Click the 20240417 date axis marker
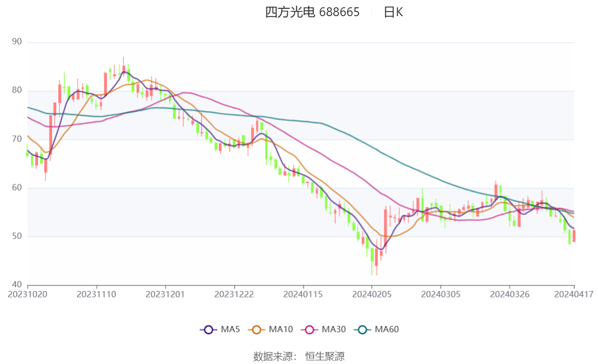598x364 pixels. pyautogui.click(x=574, y=295)
